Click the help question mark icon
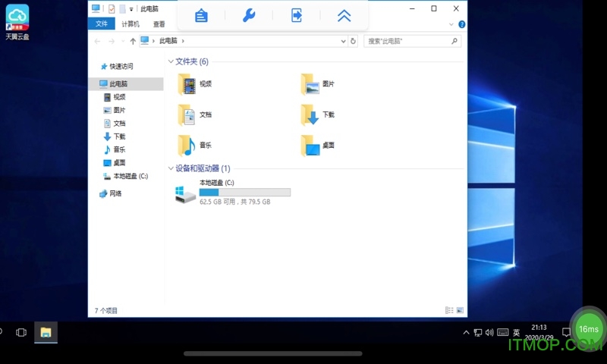The image size is (607, 364). pyautogui.click(x=462, y=24)
